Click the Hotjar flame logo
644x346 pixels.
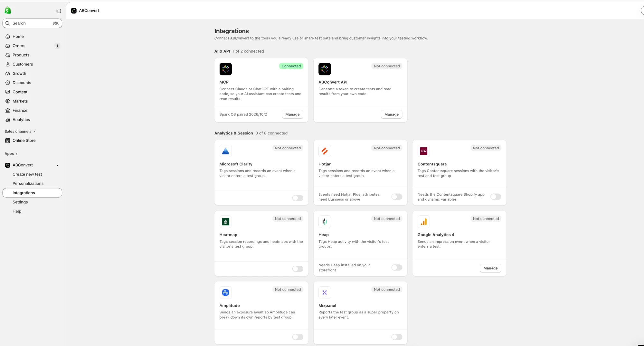click(325, 151)
